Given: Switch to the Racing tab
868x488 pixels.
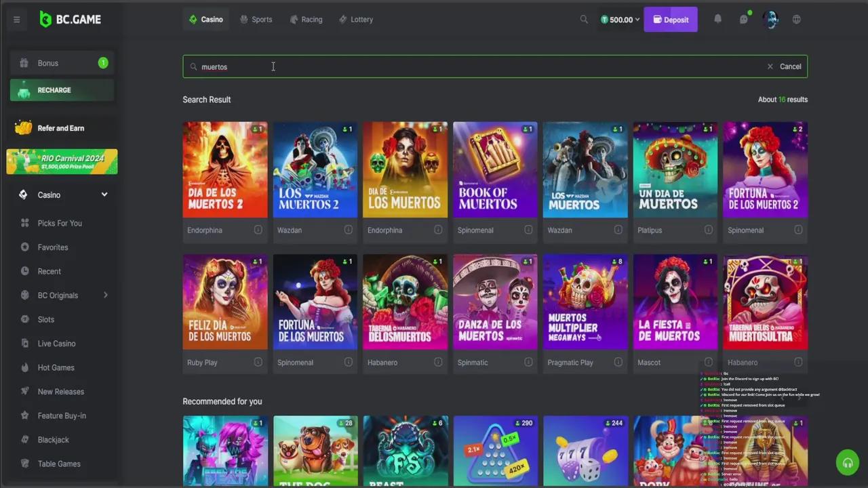Looking at the screenshot, I should [x=306, y=20].
